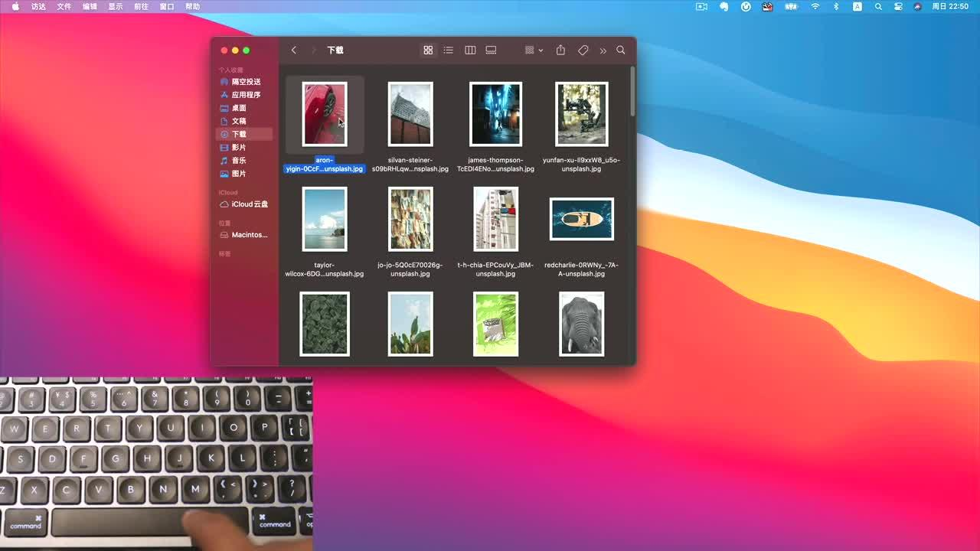Select the plant against sky thumbnail
This screenshot has height=551, width=980.
(x=410, y=324)
